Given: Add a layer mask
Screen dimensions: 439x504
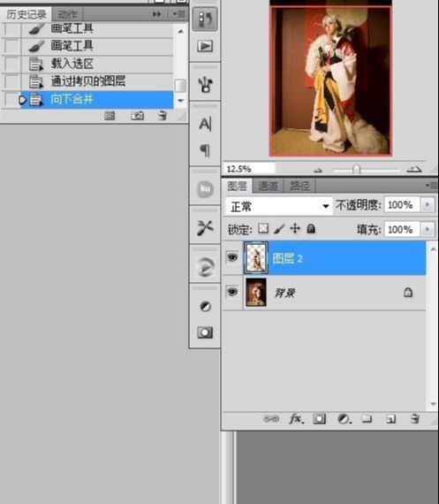Looking at the screenshot, I should (319, 418).
